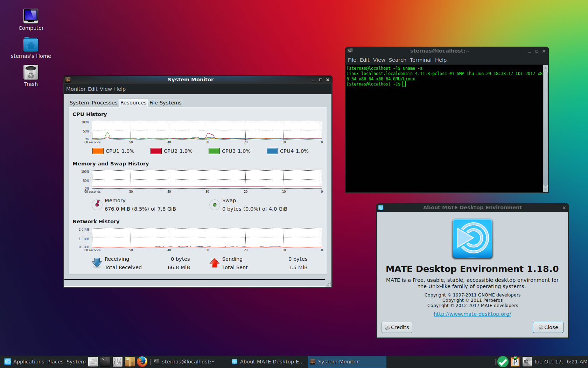588x368 pixels.
Task: Click the About MATE dialog title icon
Action: click(x=381, y=207)
